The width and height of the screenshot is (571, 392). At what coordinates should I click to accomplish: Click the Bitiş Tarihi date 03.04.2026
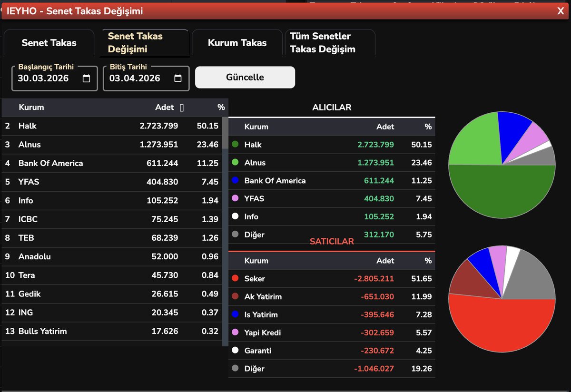coord(135,78)
